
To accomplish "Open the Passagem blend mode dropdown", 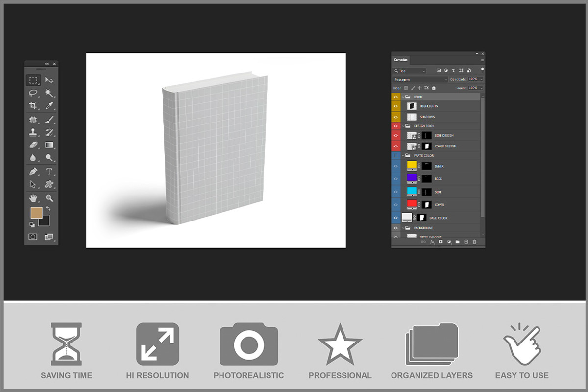I will point(420,79).
